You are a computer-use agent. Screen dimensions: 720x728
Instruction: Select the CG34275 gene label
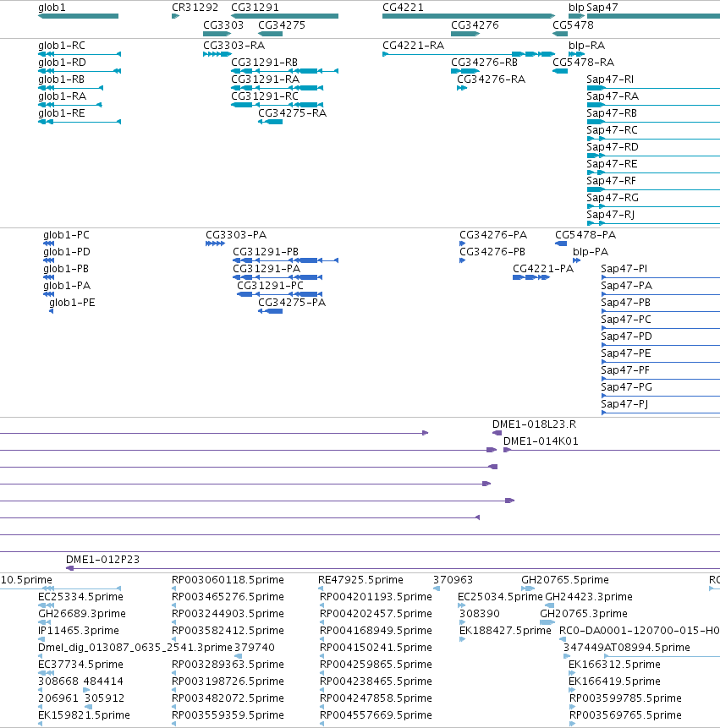pos(282,25)
